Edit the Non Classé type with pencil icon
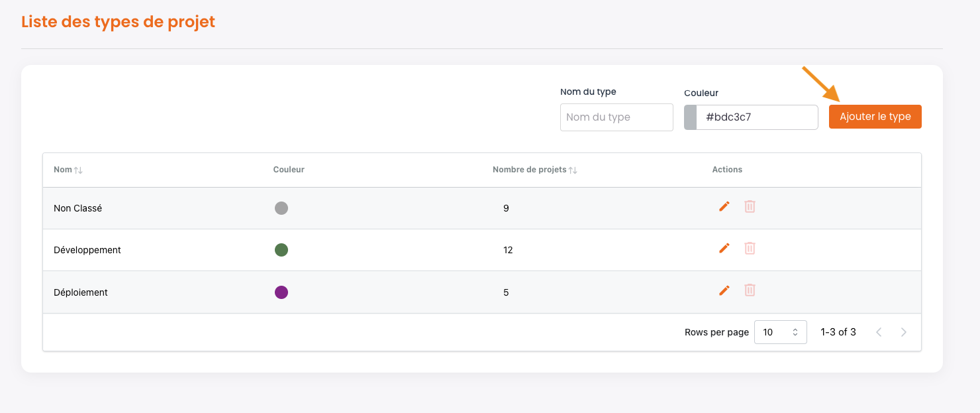 click(x=724, y=207)
